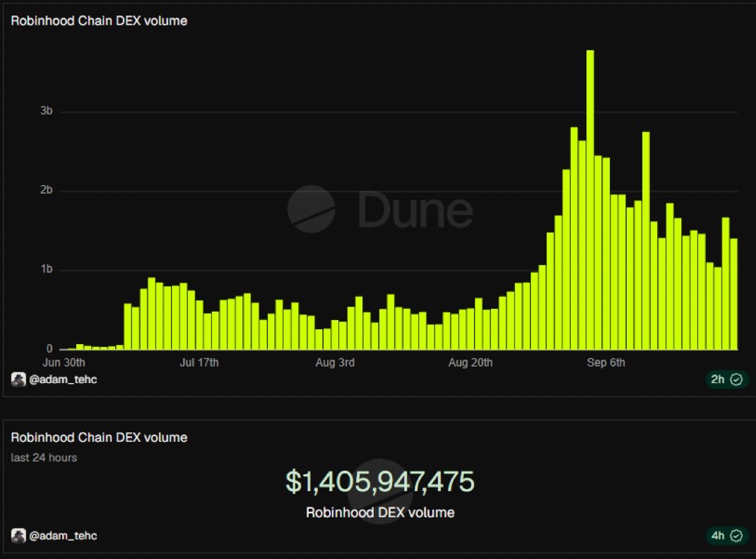This screenshot has height=559, width=756.
Task: Click the Aug 20th x-axis label
Action: pos(471,363)
